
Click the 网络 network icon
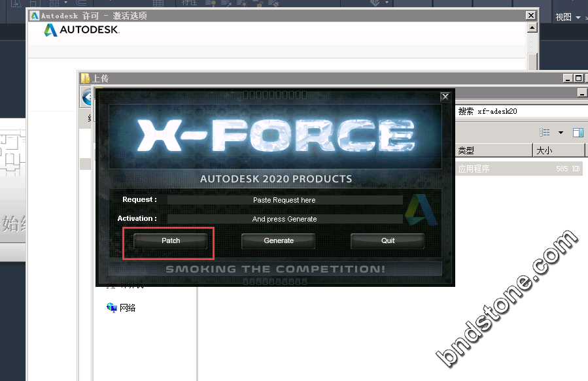[112, 308]
